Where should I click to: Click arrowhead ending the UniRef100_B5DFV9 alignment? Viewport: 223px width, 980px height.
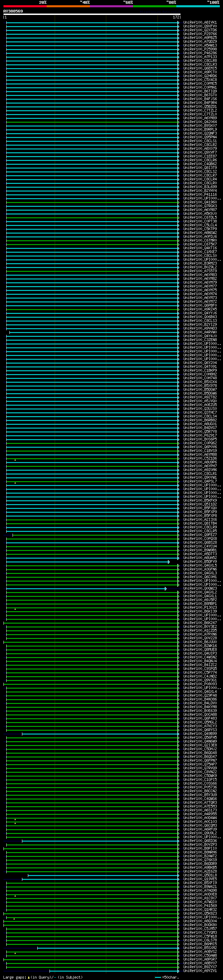(169, 562)
